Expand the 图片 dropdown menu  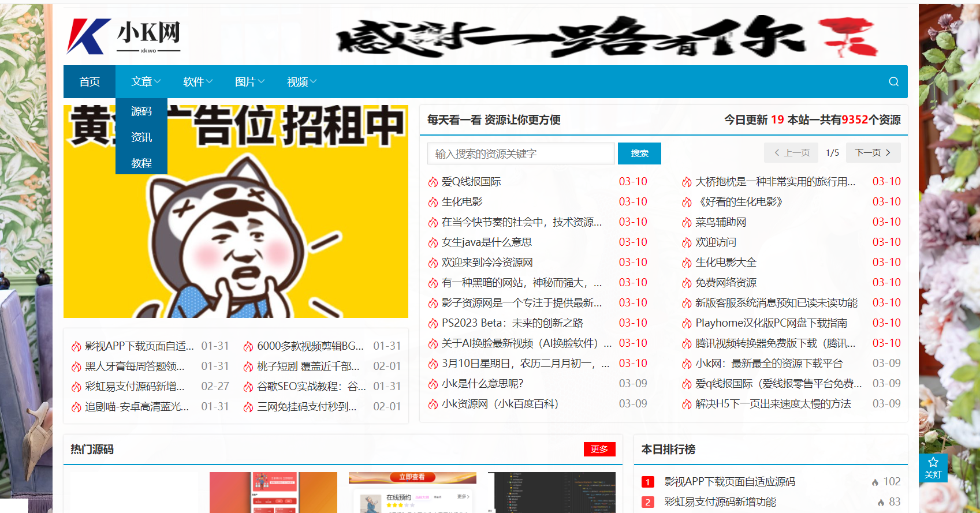tap(249, 82)
